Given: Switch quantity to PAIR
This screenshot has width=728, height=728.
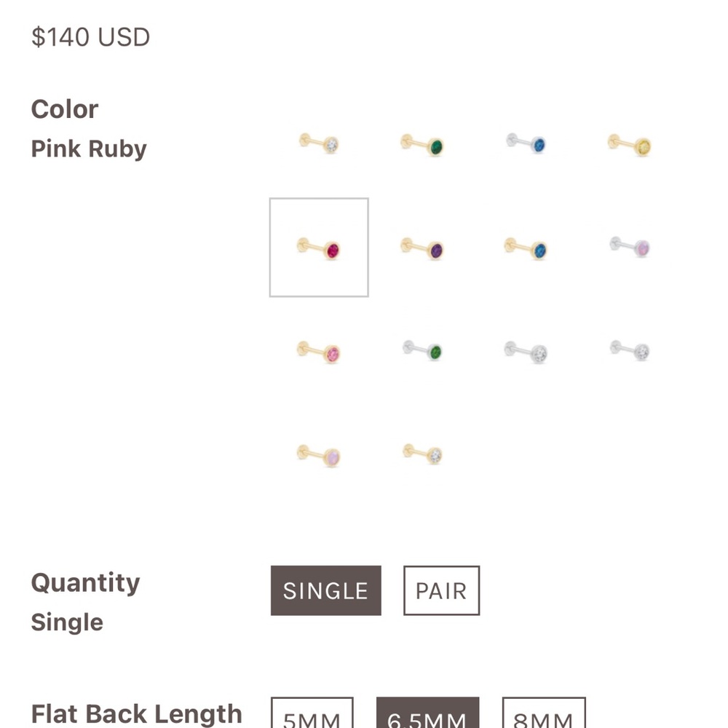Looking at the screenshot, I should click(x=440, y=590).
